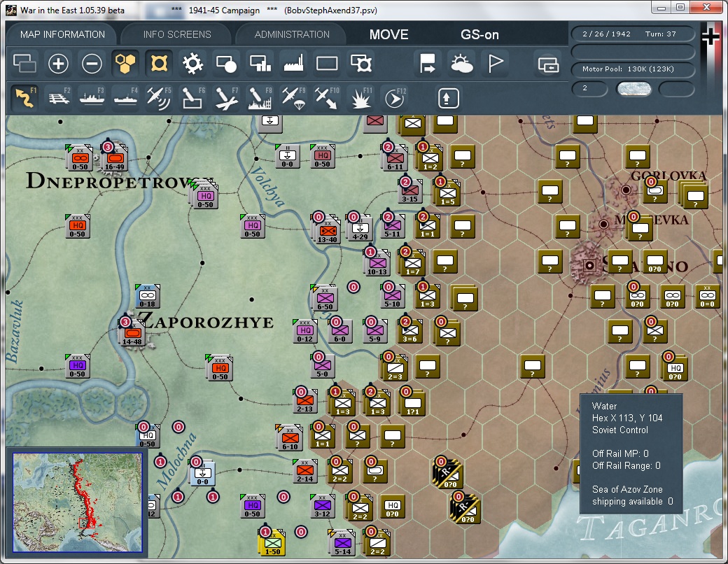This screenshot has width=728, height=564.
Task: Click the outlined pennant flag icon
Action: pos(495,64)
